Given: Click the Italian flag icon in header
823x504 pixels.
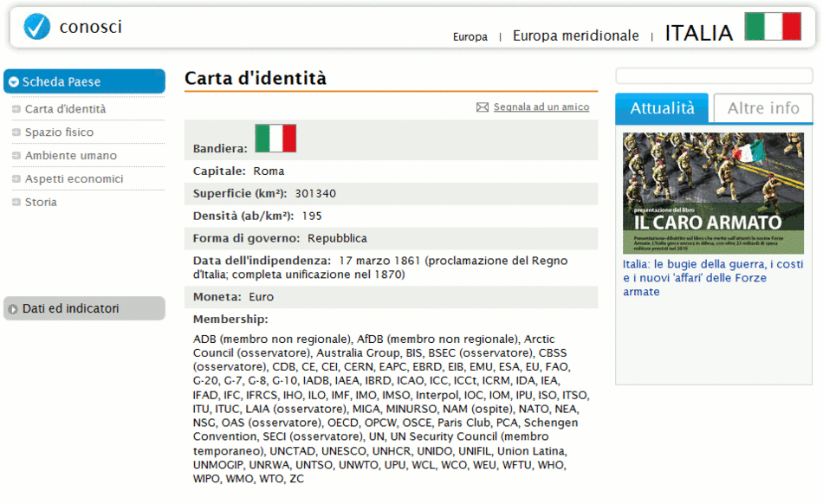Looking at the screenshot, I should (x=773, y=27).
